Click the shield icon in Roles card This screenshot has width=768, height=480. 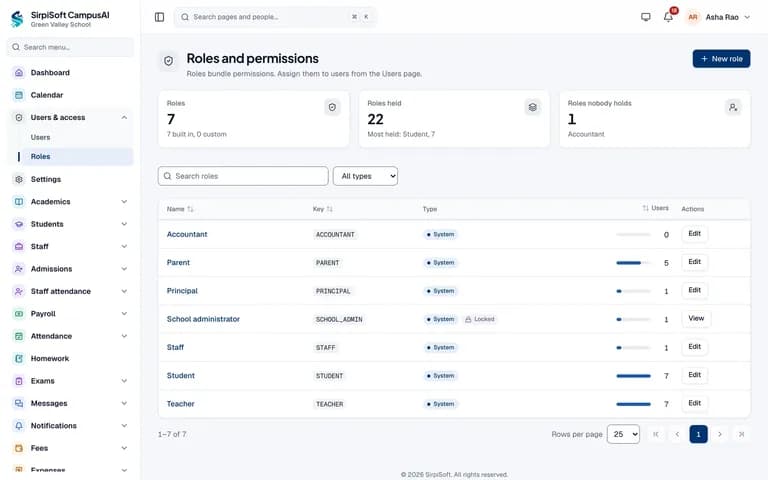pyautogui.click(x=332, y=107)
